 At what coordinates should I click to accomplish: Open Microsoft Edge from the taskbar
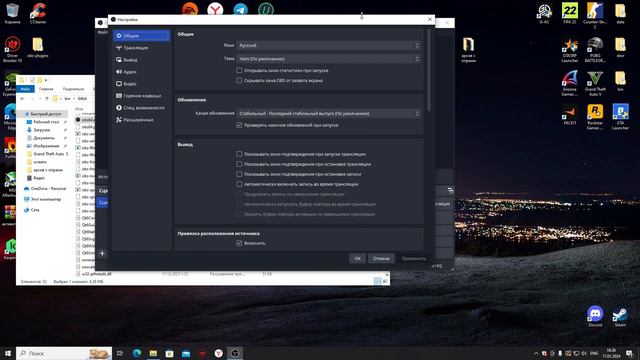point(137,353)
